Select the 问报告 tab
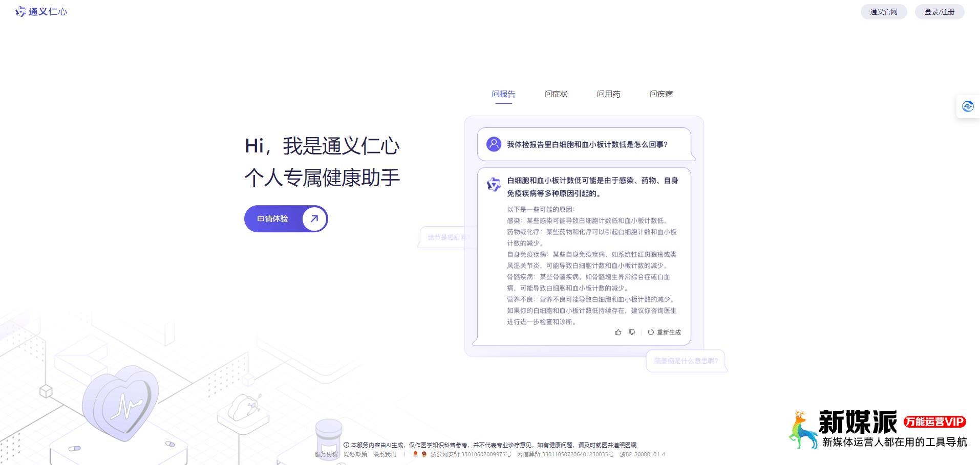This screenshot has height=465, width=980. [x=503, y=94]
